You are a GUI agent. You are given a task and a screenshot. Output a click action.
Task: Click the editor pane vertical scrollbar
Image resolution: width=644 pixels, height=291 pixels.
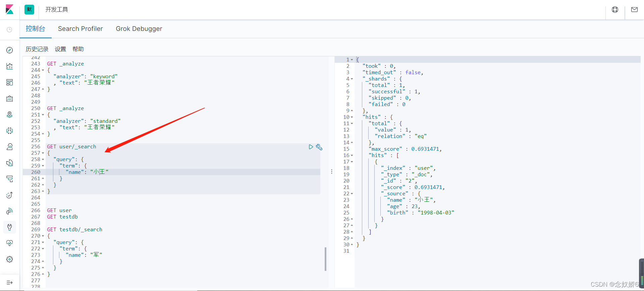[325, 259]
